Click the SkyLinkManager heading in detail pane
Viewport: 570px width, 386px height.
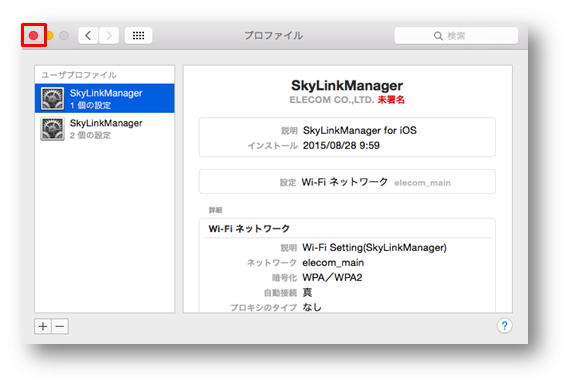coord(347,85)
